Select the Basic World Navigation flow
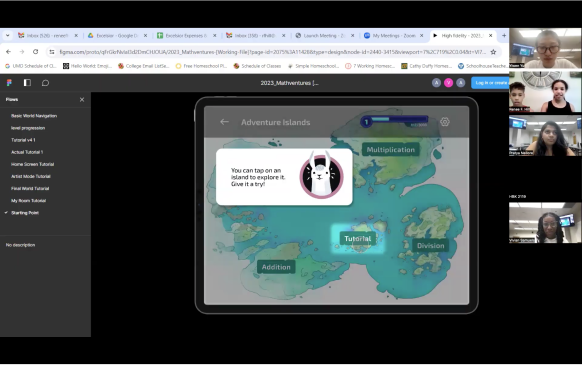Viewport: 582px width, 365px height. click(34, 116)
